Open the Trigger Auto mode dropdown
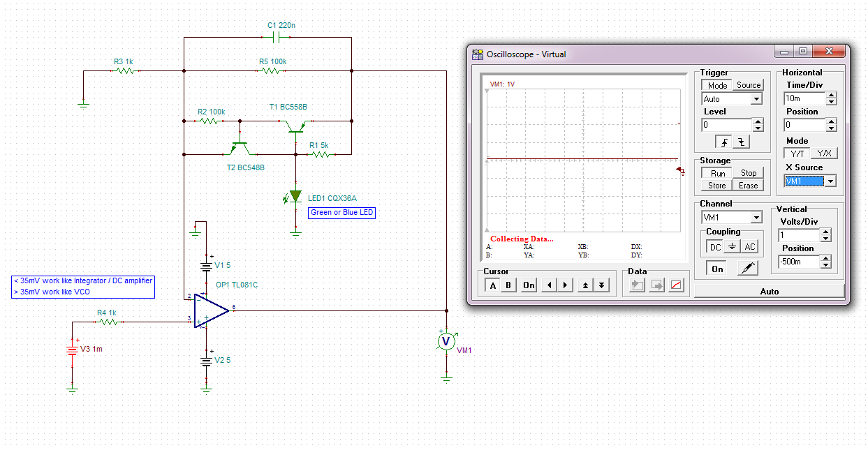 tap(756, 99)
